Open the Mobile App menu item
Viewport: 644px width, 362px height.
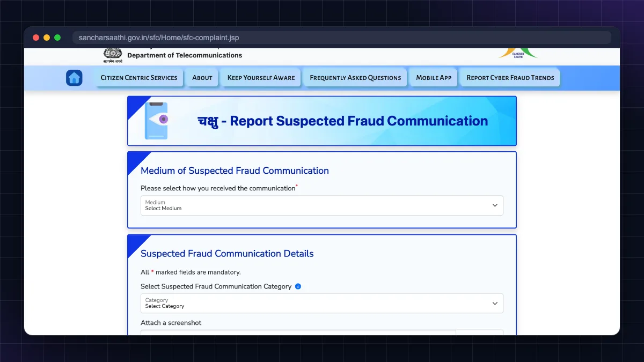point(434,78)
